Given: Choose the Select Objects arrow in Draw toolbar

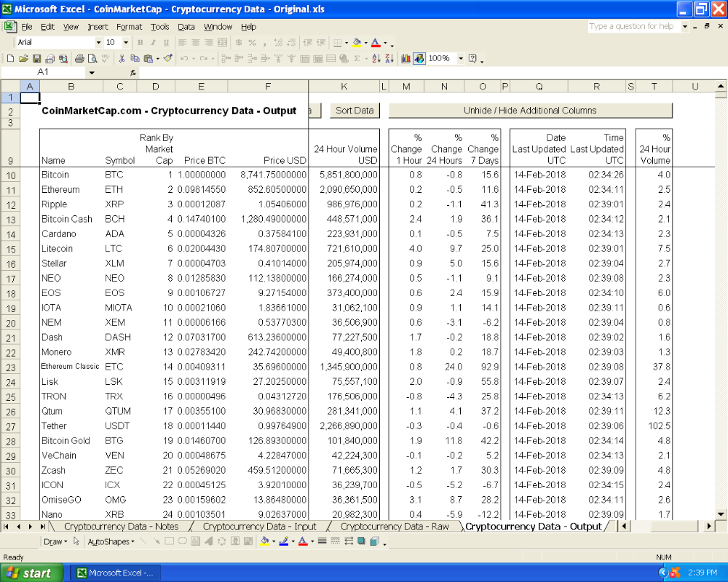Looking at the screenshot, I should tap(76, 541).
